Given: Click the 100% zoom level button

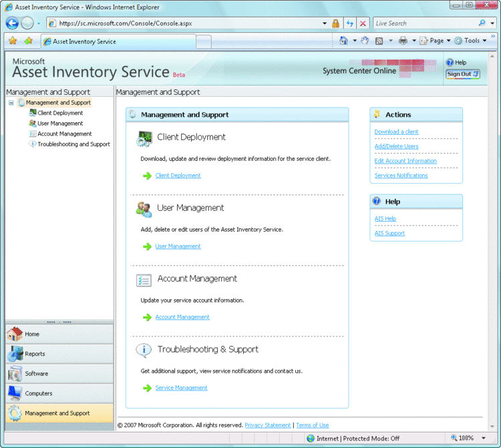Looking at the screenshot, I should [462, 438].
